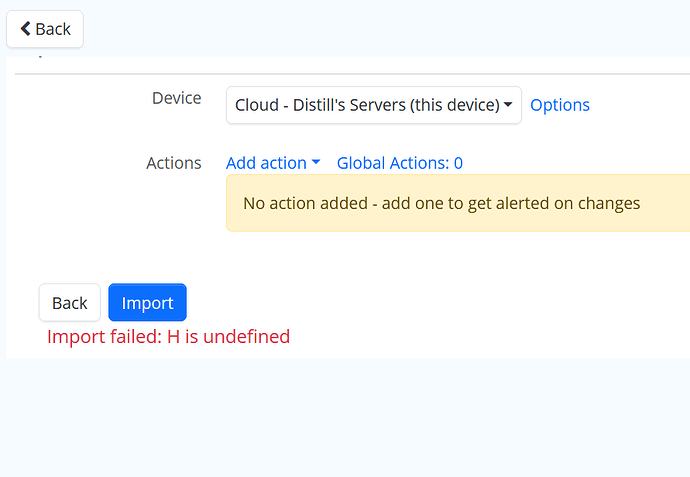Click the Actions field label
The width and height of the screenshot is (690, 477).
pos(174,163)
